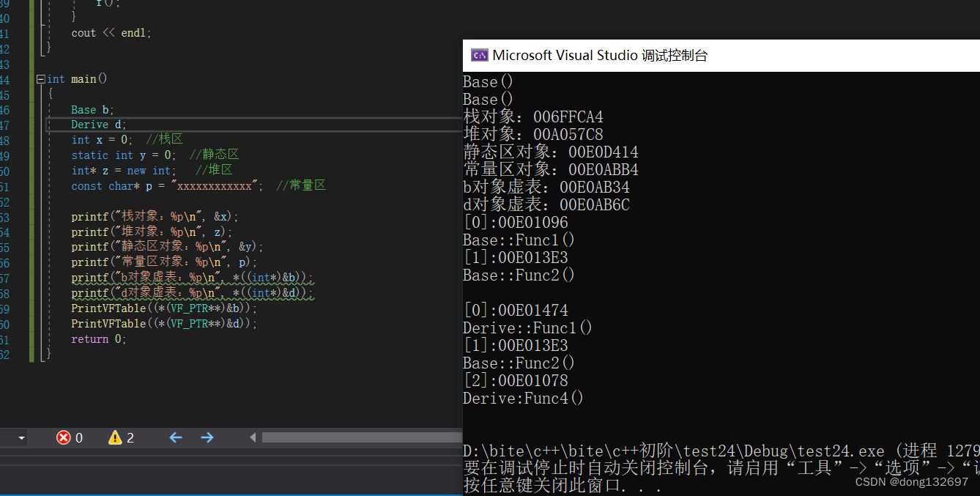Click console output b对象虚表: 00E0AB34
Image resolution: width=980 pixels, height=496 pixels.
tap(546, 188)
